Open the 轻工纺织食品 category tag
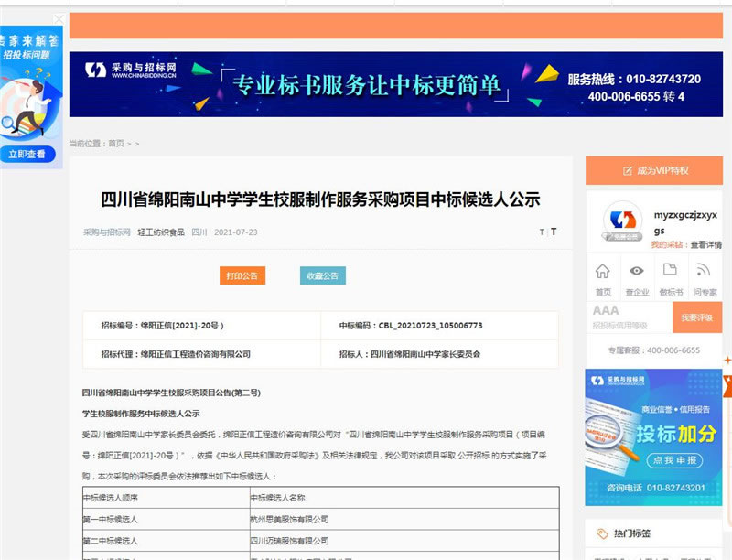This screenshot has width=732, height=560. click(x=160, y=232)
